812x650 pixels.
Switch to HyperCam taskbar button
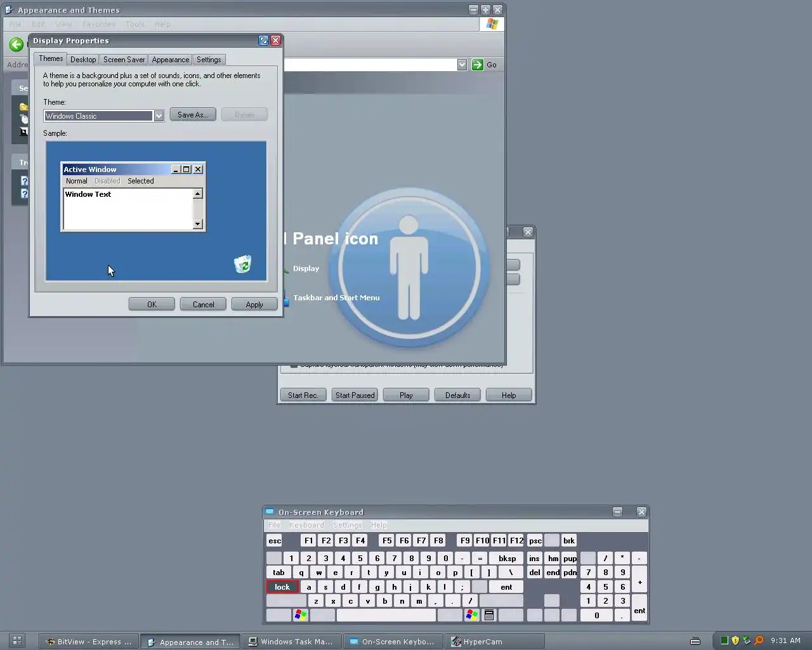(495, 642)
